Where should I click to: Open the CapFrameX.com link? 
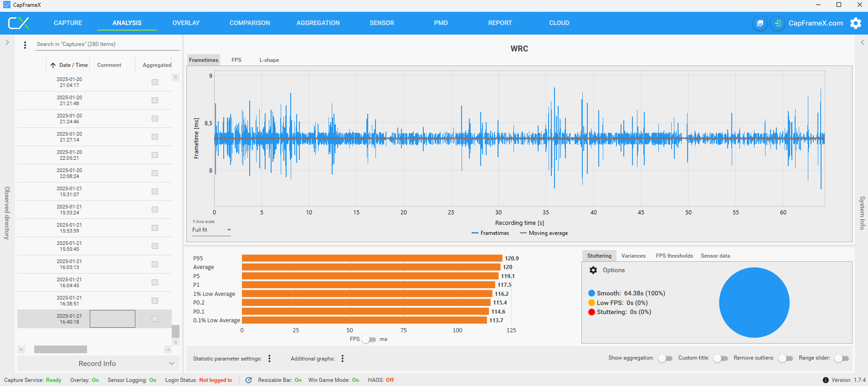[x=816, y=23]
